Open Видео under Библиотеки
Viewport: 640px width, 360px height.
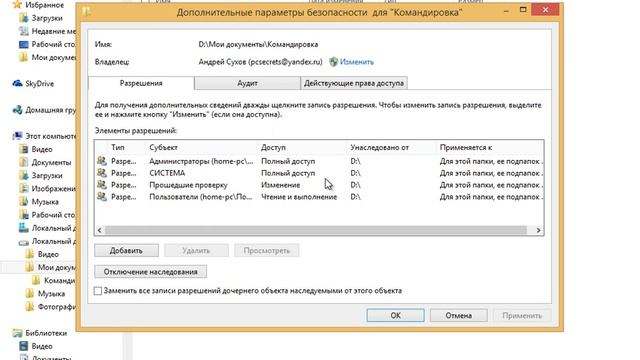coord(42,346)
